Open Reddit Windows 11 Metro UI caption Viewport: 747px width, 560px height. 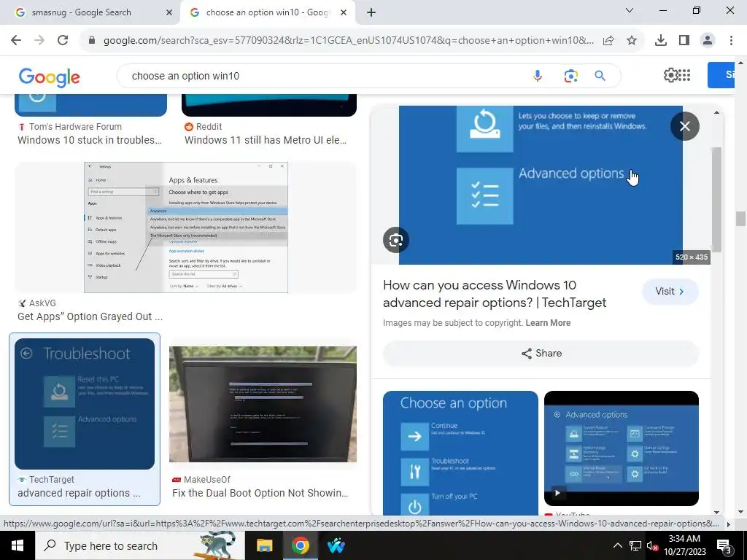266,140
